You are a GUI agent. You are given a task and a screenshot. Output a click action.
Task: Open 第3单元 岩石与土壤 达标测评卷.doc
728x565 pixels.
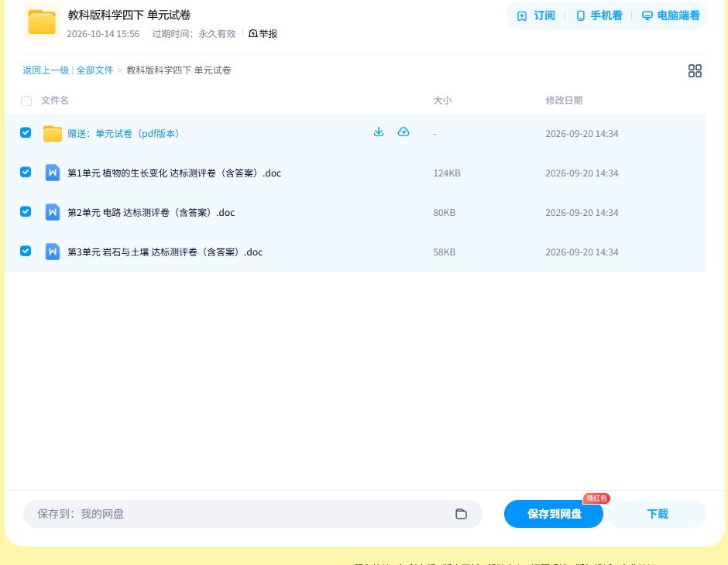[x=165, y=252]
